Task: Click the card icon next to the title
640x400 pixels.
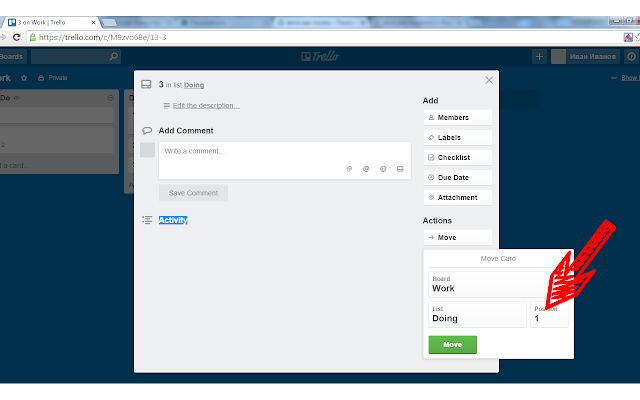Action: point(146,84)
